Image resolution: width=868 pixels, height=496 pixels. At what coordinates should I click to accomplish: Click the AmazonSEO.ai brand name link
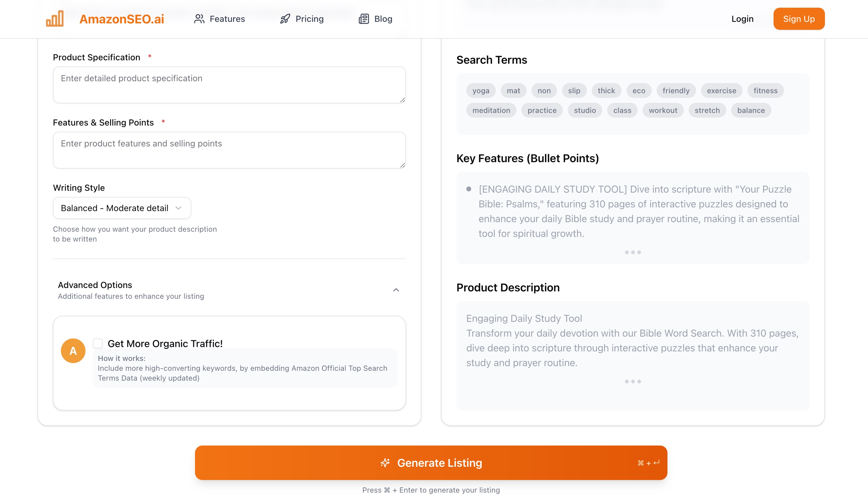click(121, 19)
